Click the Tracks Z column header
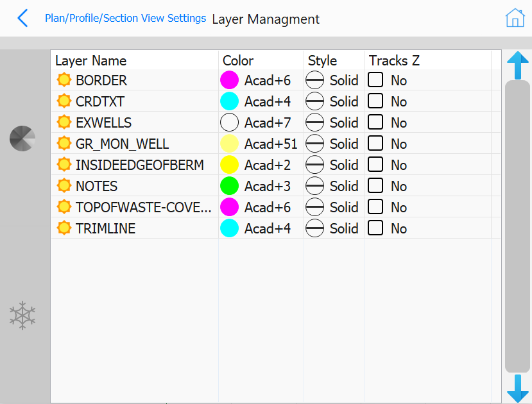The image size is (532, 404). coord(394,61)
